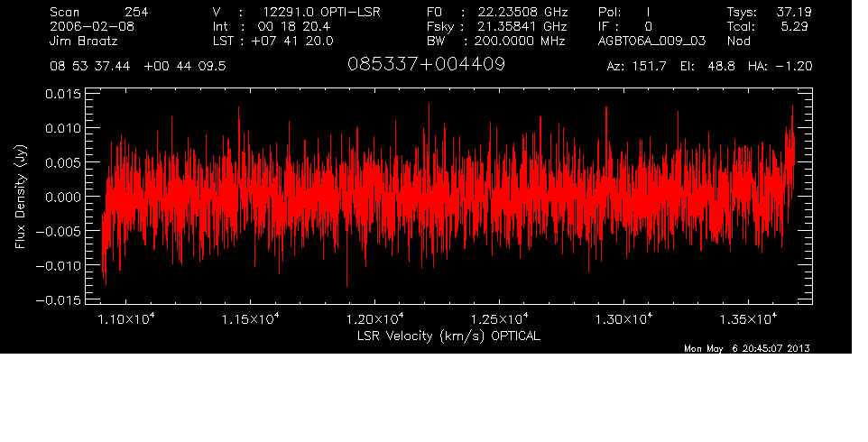Click Pol value I
Image resolution: width=868 pixels, height=442 pixels.
(648, 12)
